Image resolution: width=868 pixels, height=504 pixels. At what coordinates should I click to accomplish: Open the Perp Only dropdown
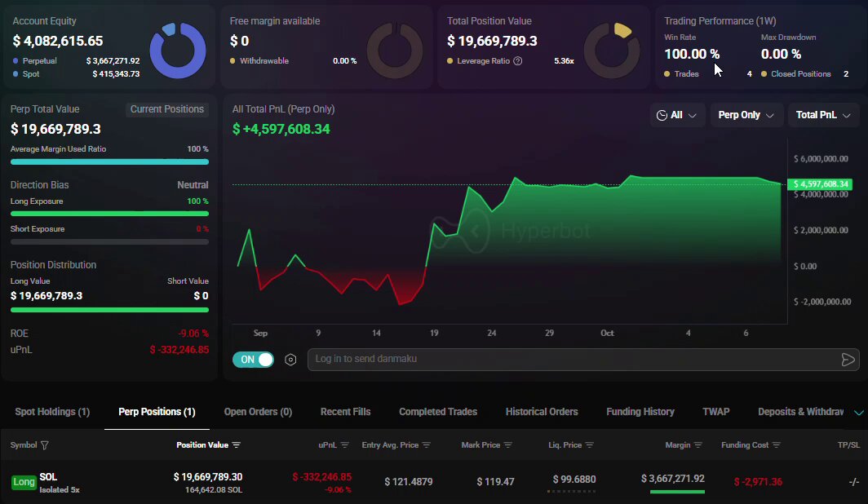746,115
